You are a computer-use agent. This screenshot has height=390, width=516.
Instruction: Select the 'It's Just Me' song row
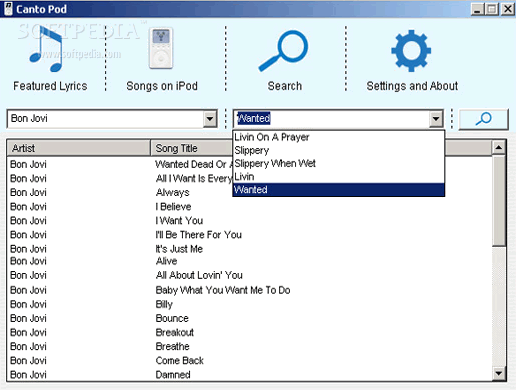coord(249,249)
